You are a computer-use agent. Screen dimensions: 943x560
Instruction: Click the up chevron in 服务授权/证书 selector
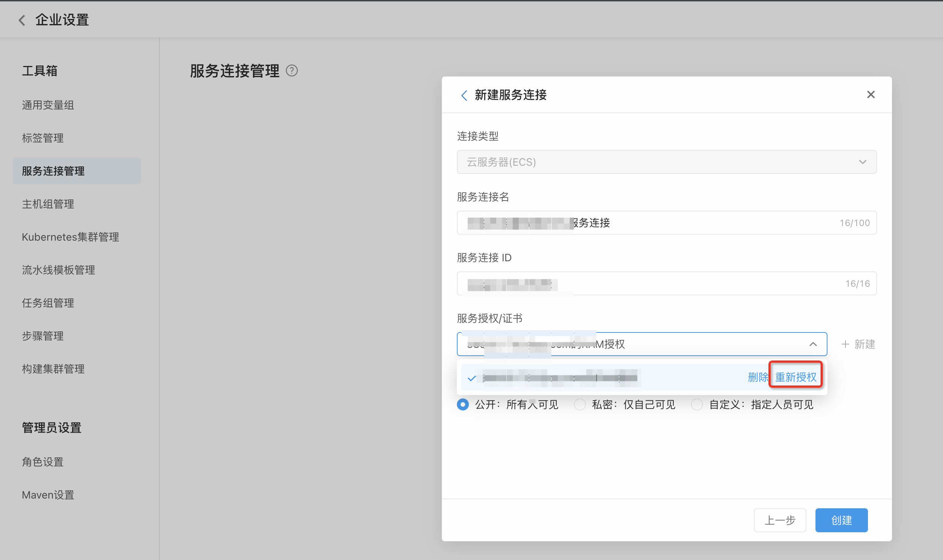(x=813, y=344)
